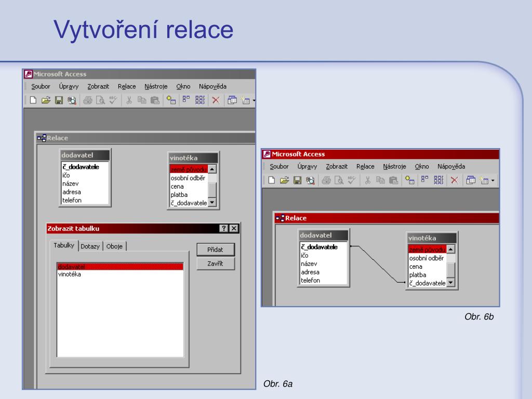
Task: Click Show All Relationships icon in left window
Action: pyautogui.click(x=200, y=100)
